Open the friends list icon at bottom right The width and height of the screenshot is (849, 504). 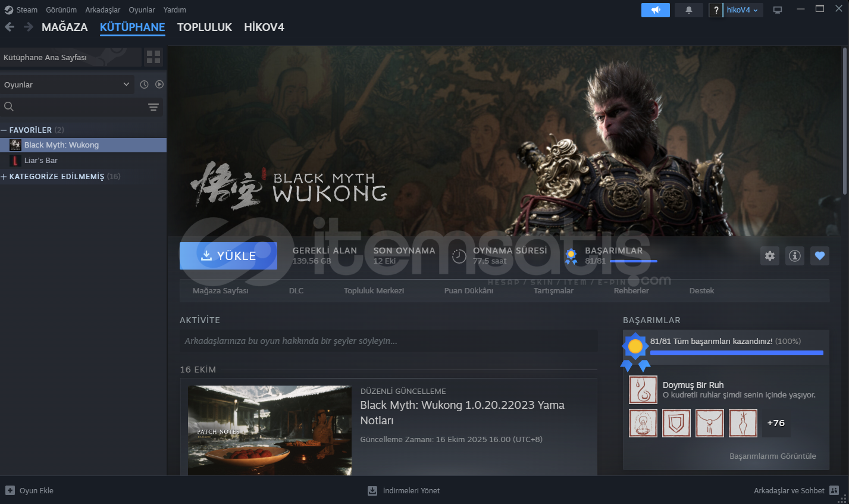[x=834, y=490]
